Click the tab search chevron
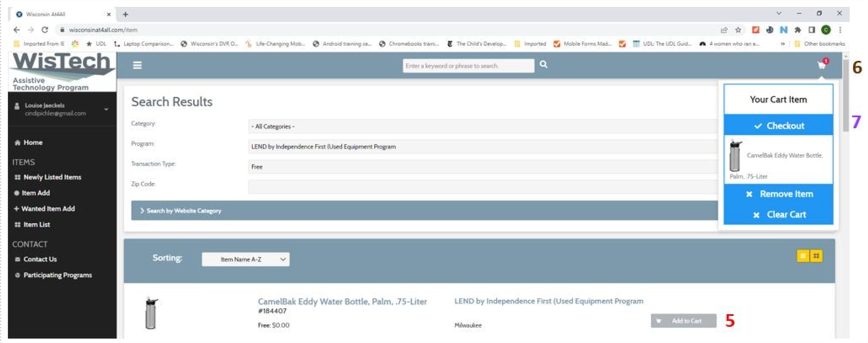Image resolution: width=868 pixels, height=343 pixels. (x=778, y=13)
